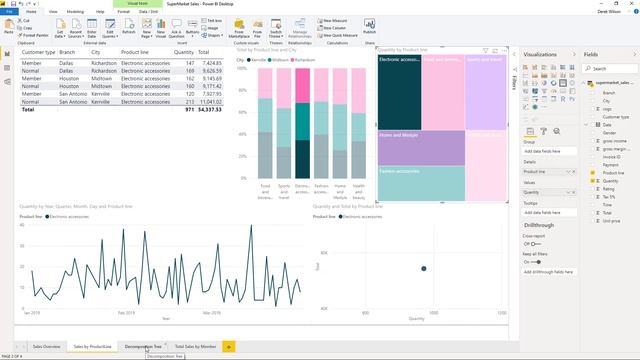
Task: Expand the Date field hierarchy
Action: [x=586, y=124]
